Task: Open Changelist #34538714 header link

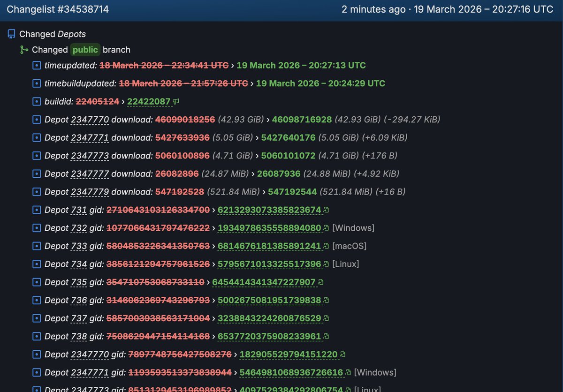Action: pyautogui.click(x=58, y=9)
